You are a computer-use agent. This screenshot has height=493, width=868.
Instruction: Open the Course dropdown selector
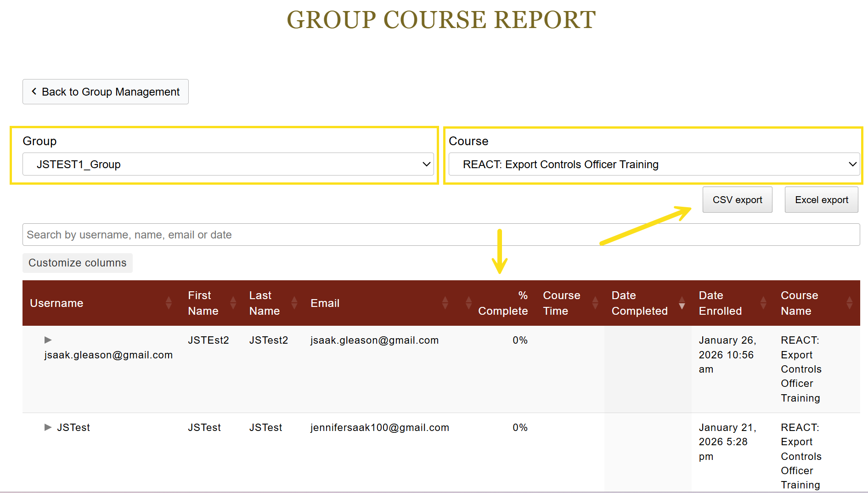tap(654, 164)
